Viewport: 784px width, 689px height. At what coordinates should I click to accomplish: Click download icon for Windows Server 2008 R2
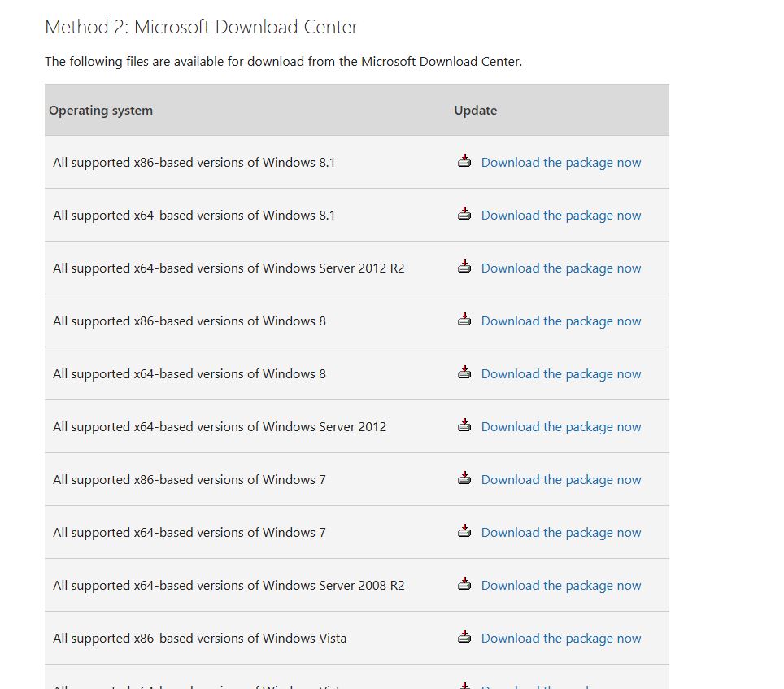pos(464,584)
